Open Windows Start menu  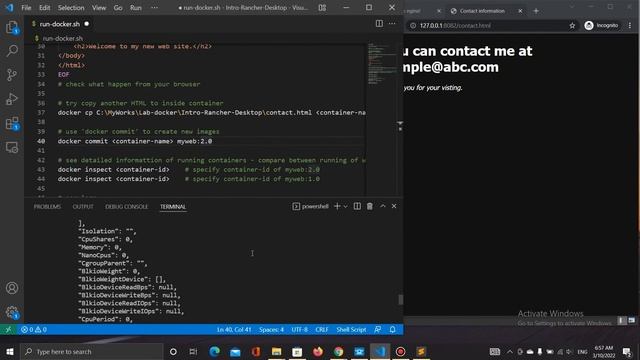click(x=10, y=351)
